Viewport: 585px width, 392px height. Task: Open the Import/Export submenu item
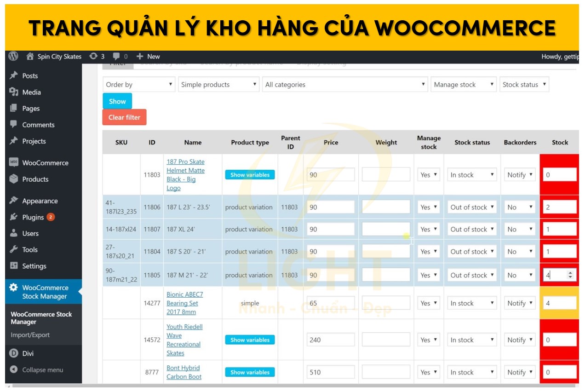coord(30,335)
